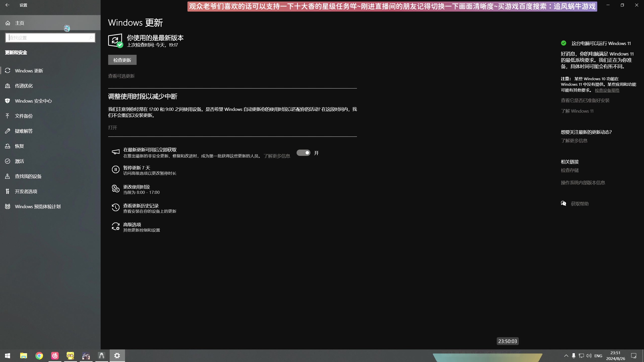Click 打开 under active hours suggestion
644x362 pixels.
click(x=112, y=127)
